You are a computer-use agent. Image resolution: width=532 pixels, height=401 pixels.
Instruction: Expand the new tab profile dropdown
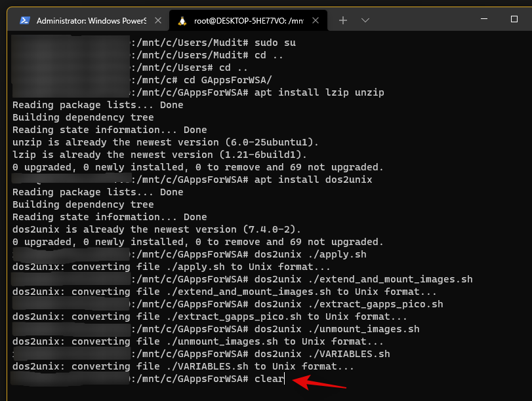pyautogui.click(x=365, y=20)
